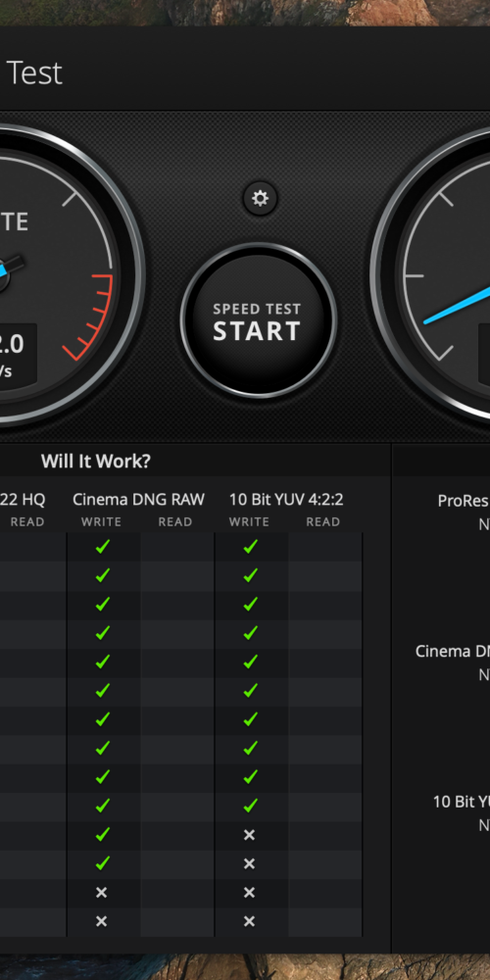Click the "ProRes" label in the right panel

pyautogui.click(x=464, y=501)
